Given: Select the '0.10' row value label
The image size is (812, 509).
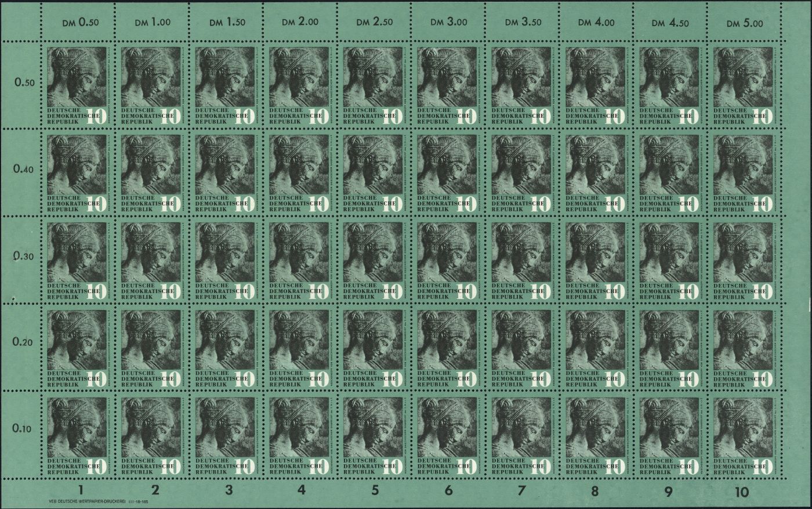Looking at the screenshot, I should point(24,429).
